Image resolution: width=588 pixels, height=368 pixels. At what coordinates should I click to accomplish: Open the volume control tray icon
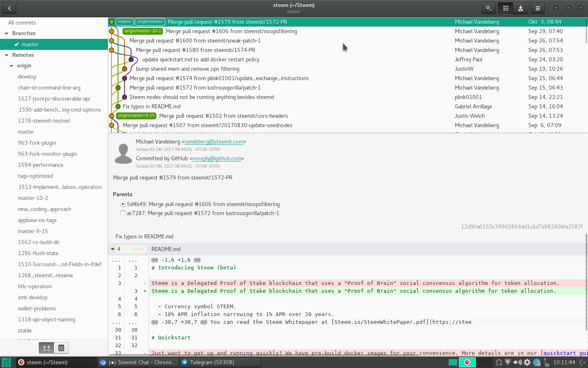tap(517, 362)
